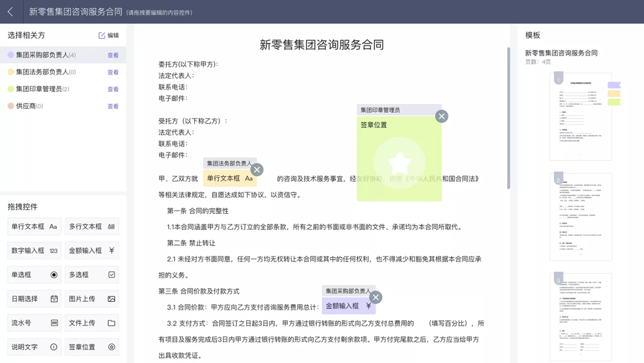Remove the 签章位置 seal control
Screen dimensions: 644x363
(x=441, y=116)
